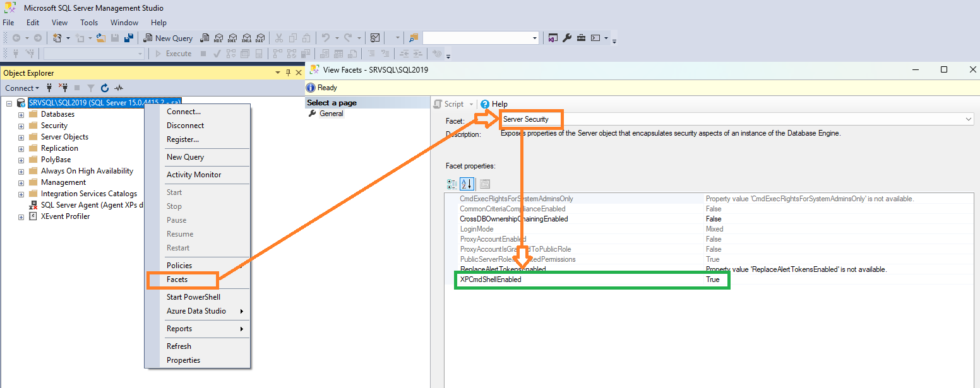Click the New Query button in the main toolbar
980x388 pixels.
tap(169, 38)
